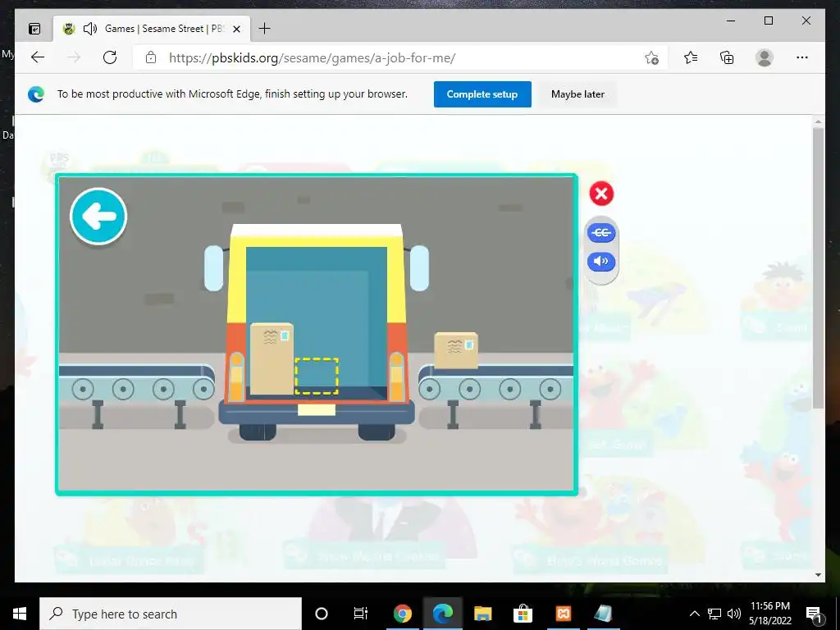Open File Explorer from taskbar
Screen dimensions: 840x630
pyautogui.click(x=482, y=614)
